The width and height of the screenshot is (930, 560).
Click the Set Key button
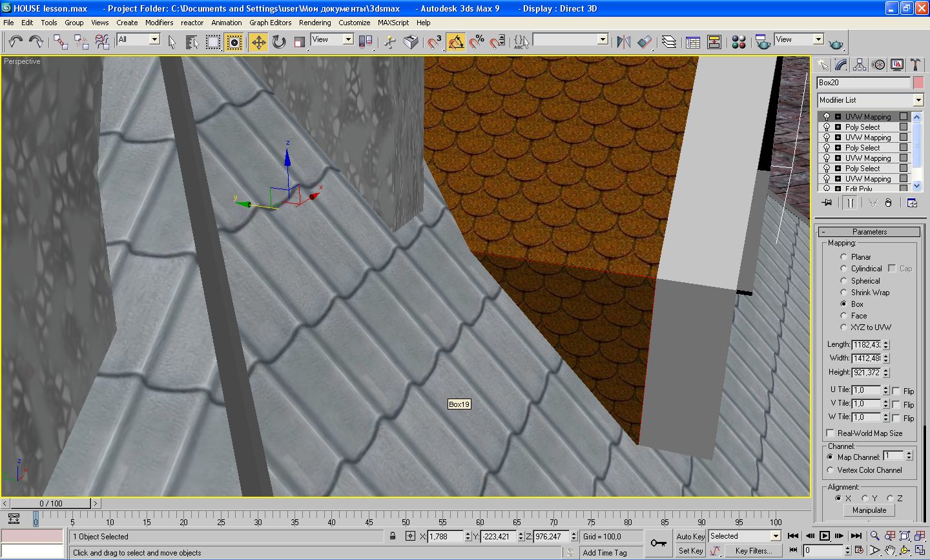click(x=690, y=551)
